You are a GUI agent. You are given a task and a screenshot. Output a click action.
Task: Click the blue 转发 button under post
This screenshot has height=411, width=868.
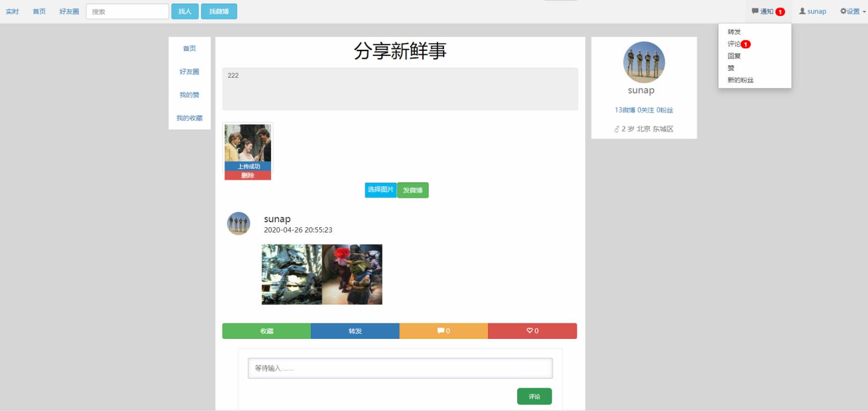pyautogui.click(x=355, y=331)
